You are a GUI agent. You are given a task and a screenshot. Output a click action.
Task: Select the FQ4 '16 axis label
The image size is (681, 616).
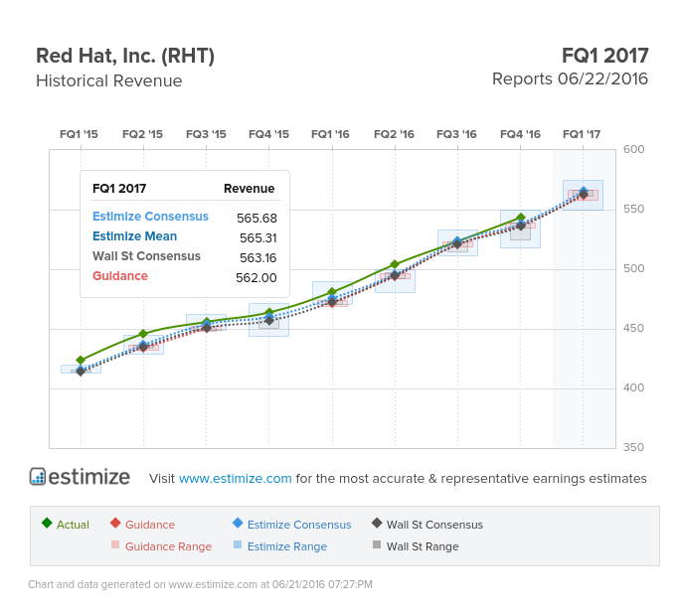pos(520,134)
